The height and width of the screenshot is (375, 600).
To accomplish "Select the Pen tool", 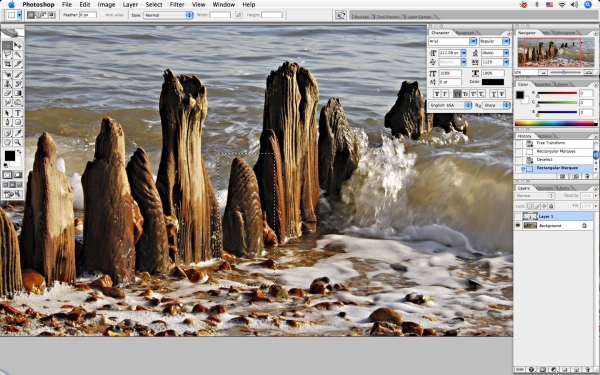I will 7,122.
